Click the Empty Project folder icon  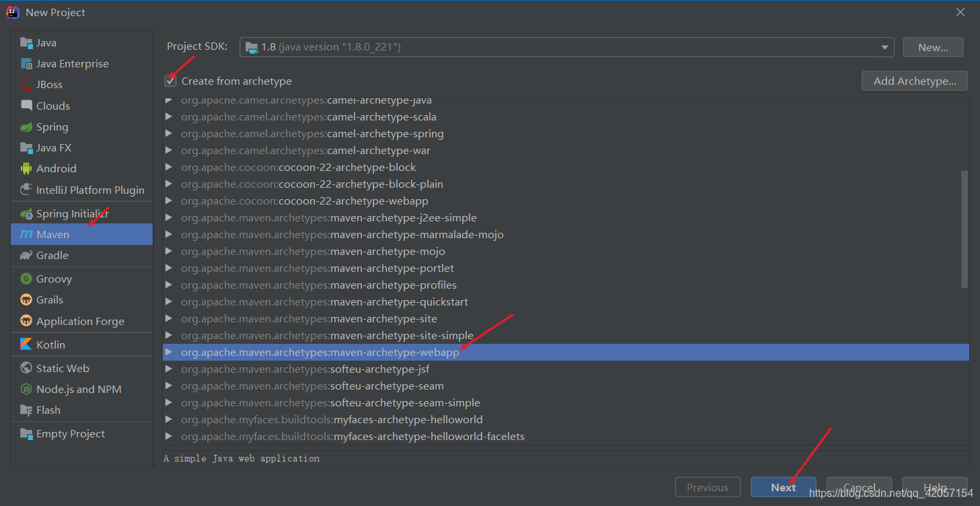(26, 434)
